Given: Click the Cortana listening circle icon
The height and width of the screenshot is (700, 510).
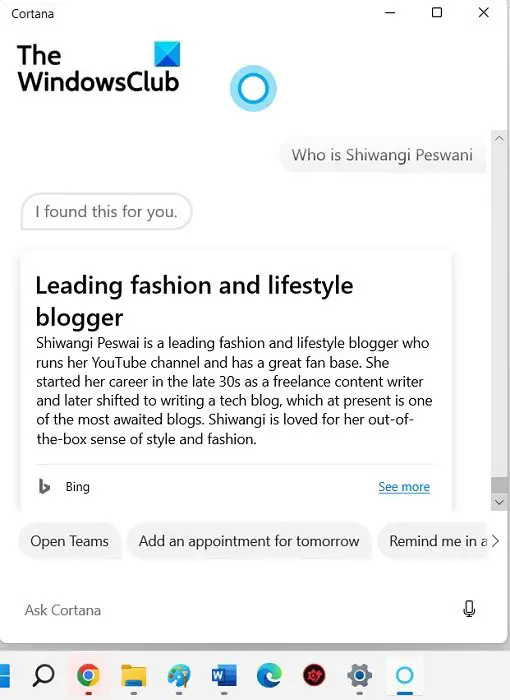Looking at the screenshot, I should pos(253,88).
